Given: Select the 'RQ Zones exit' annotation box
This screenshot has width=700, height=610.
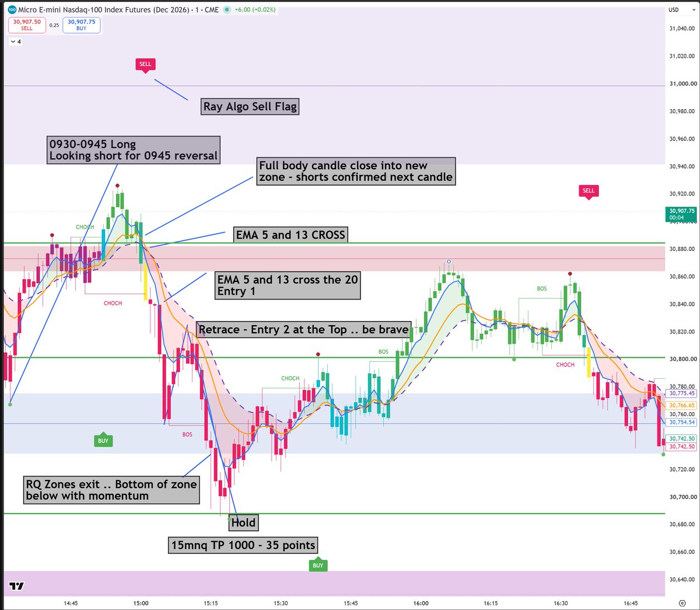Looking at the screenshot, I should (111, 490).
